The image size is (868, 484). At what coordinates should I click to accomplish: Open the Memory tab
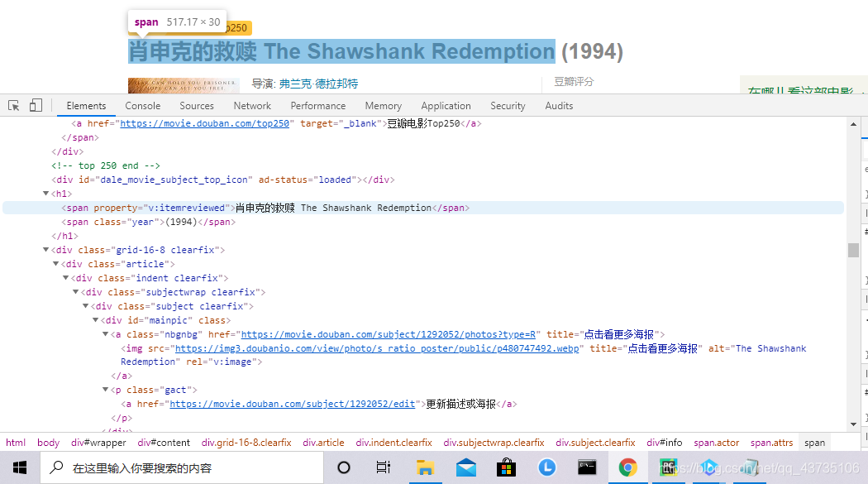coord(383,106)
